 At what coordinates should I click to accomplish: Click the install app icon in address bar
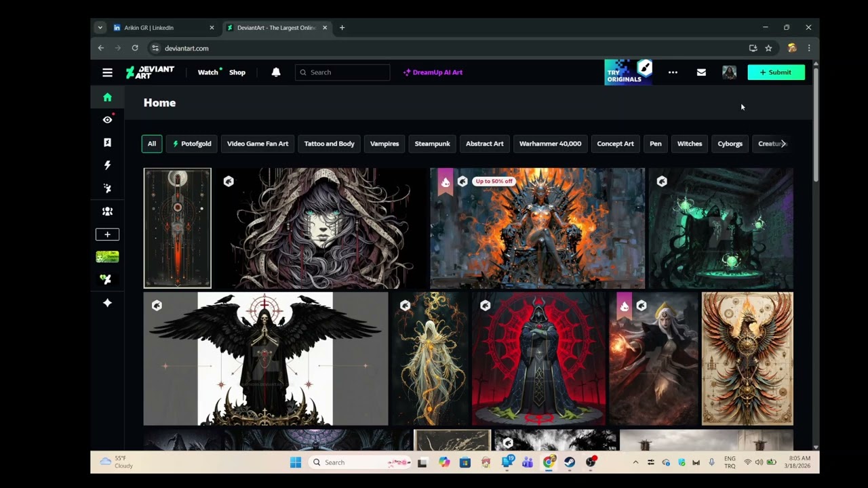(x=753, y=48)
